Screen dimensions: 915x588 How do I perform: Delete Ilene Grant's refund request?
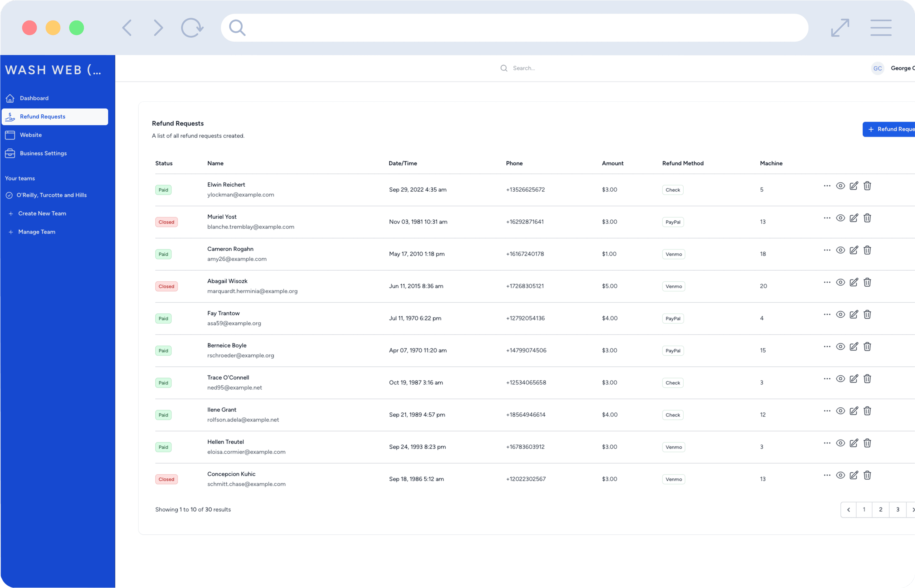pos(867,411)
